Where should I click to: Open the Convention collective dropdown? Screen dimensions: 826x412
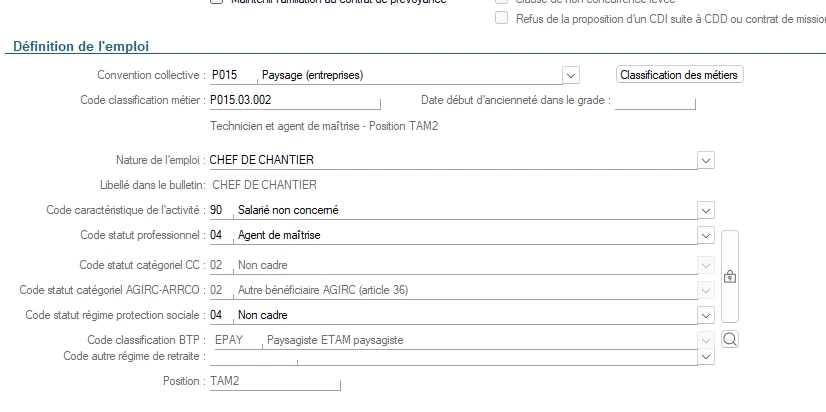point(571,75)
